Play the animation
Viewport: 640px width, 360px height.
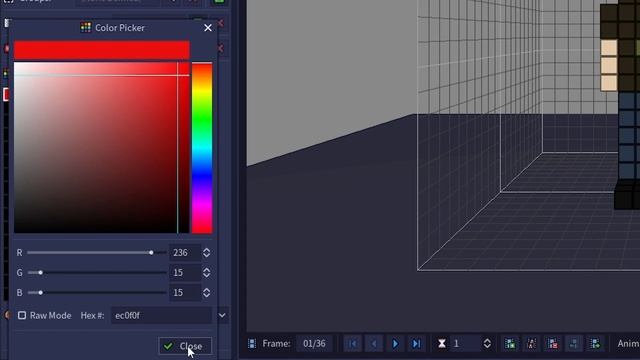395,344
